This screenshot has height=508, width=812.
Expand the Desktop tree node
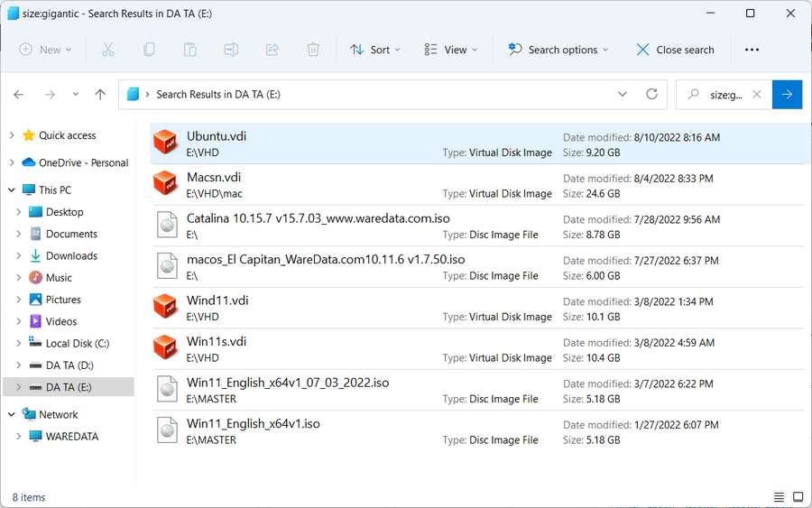[x=19, y=212]
